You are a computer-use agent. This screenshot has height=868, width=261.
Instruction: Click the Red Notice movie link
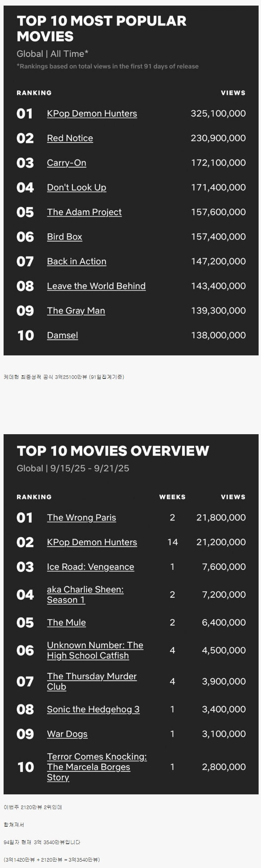[70, 138]
